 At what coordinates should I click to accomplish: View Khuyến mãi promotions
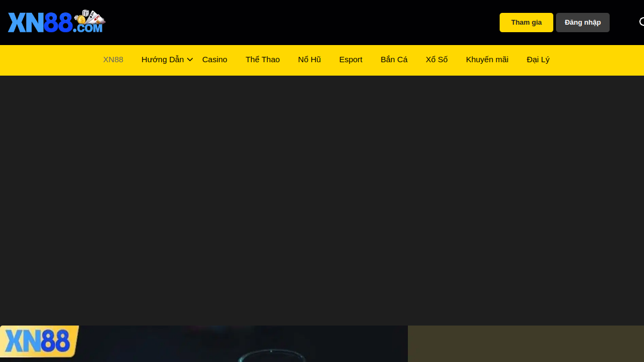click(487, 60)
